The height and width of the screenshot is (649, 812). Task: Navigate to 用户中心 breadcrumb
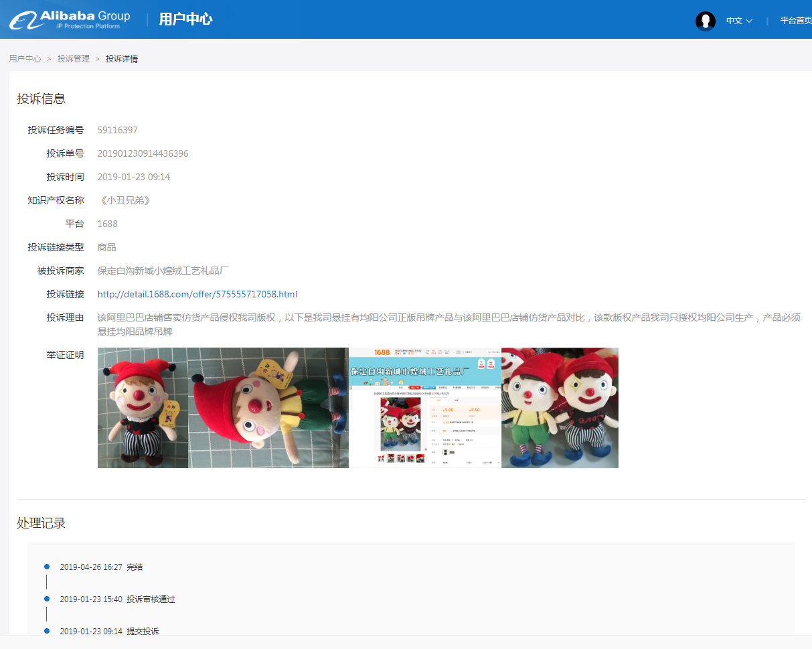click(25, 59)
